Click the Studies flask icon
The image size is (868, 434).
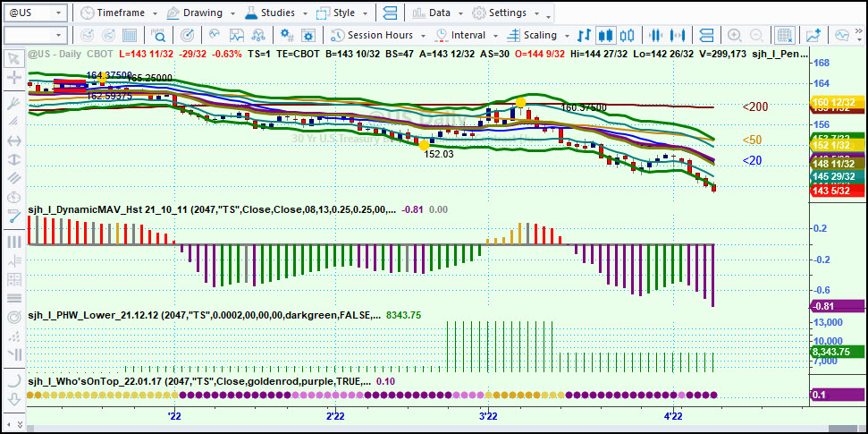[x=251, y=13]
